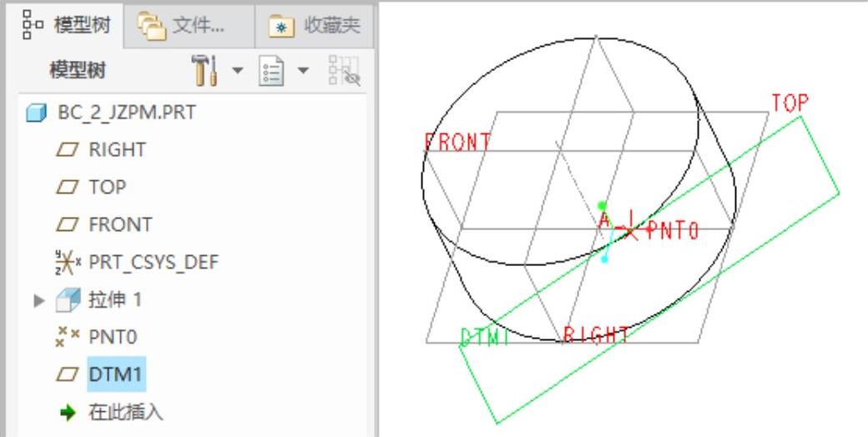
Task: Click the plane icon next to FRONT
Action: coord(68,225)
